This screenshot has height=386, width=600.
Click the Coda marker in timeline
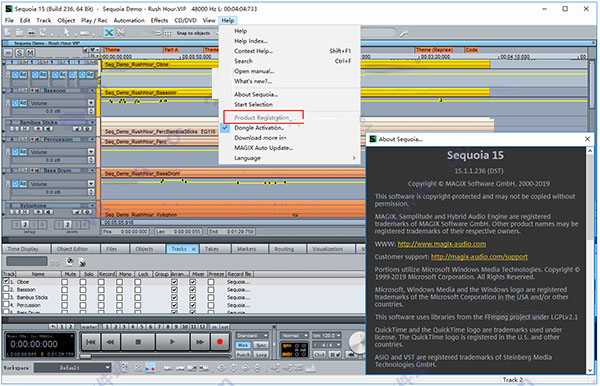[x=472, y=50]
